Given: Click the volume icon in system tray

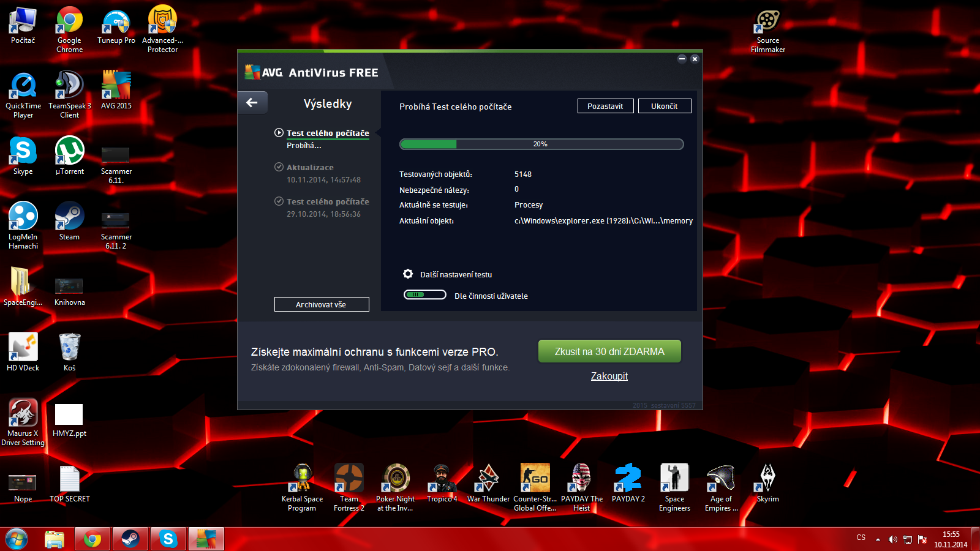Looking at the screenshot, I should (x=893, y=539).
